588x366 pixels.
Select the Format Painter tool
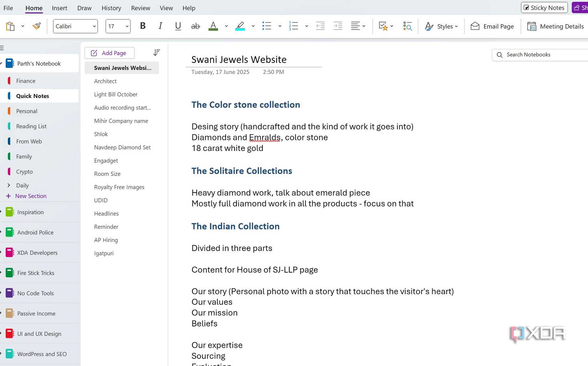[36, 26]
